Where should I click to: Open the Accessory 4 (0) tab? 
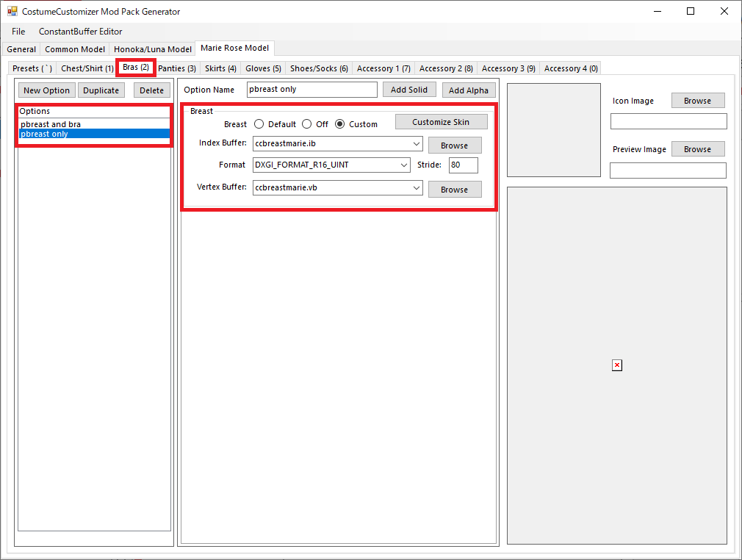coord(571,68)
